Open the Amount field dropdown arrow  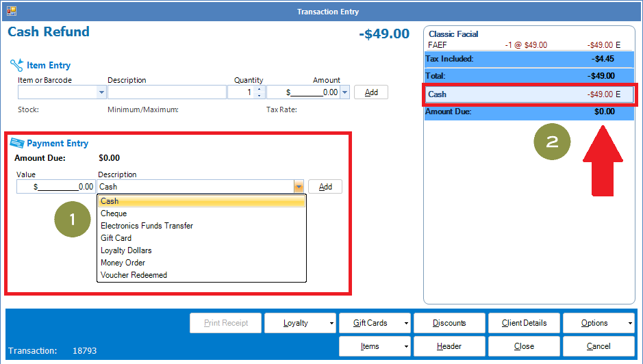coord(344,92)
